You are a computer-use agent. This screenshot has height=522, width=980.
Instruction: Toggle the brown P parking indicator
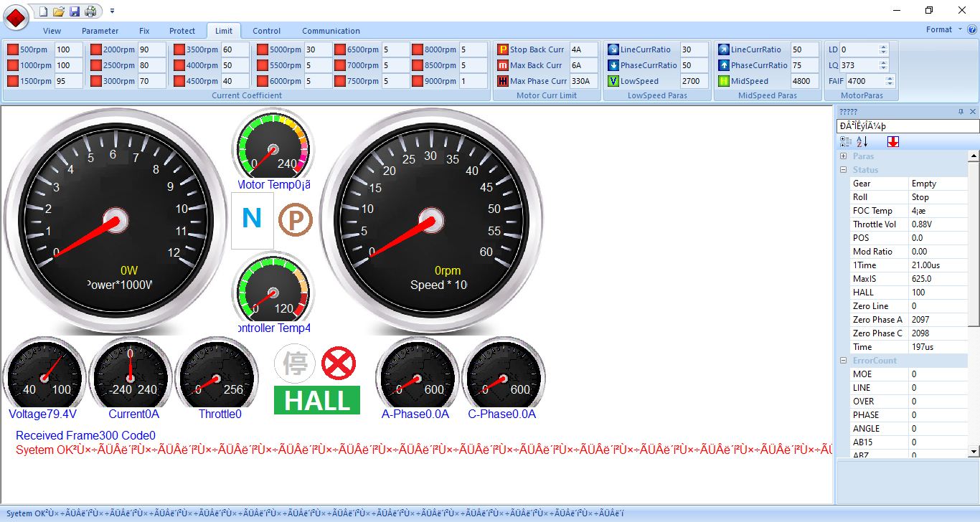[295, 219]
